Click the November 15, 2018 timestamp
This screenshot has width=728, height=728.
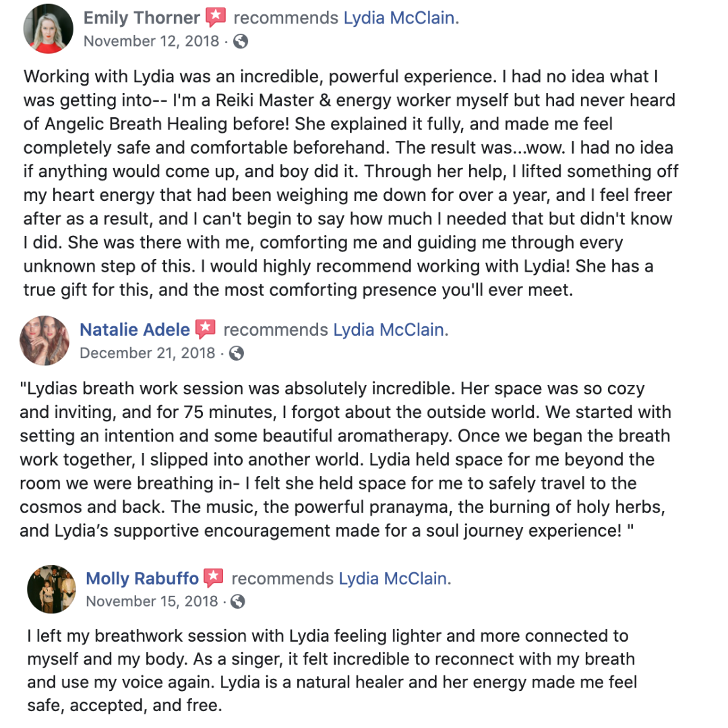coord(152,601)
